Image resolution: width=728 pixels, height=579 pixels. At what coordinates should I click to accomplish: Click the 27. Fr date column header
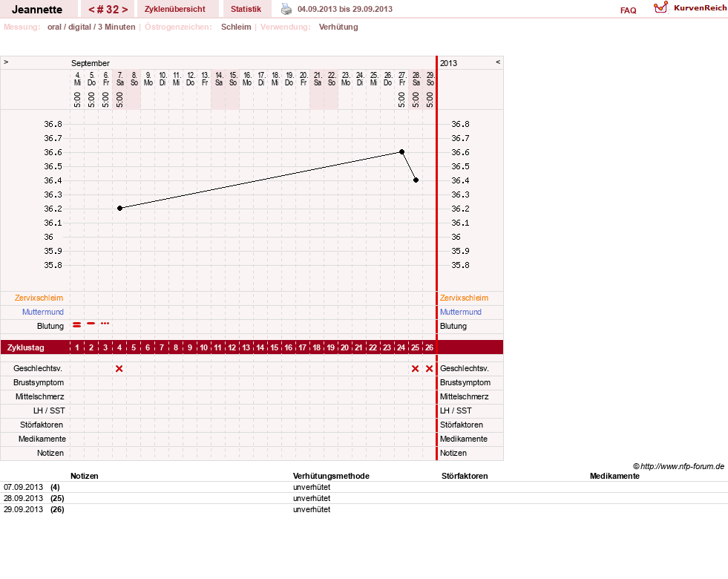click(x=402, y=79)
